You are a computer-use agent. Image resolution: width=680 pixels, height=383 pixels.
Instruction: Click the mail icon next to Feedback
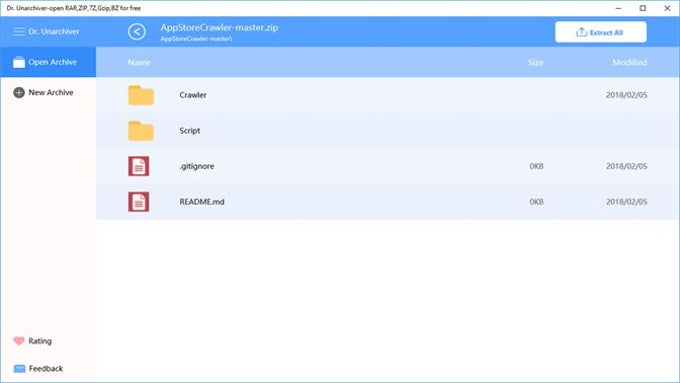(19, 368)
